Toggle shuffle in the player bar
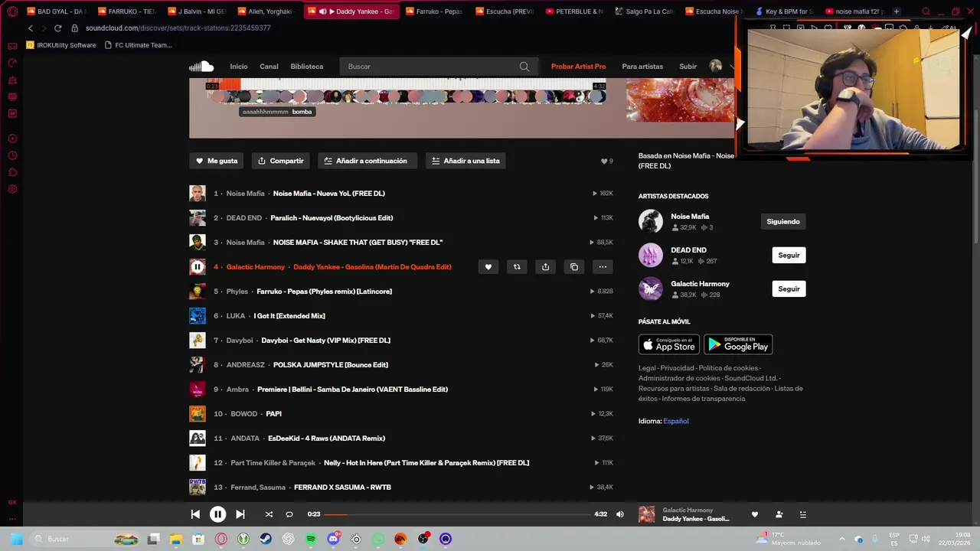Image resolution: width=980 pixels, height=551 pixels. point(269,514)
